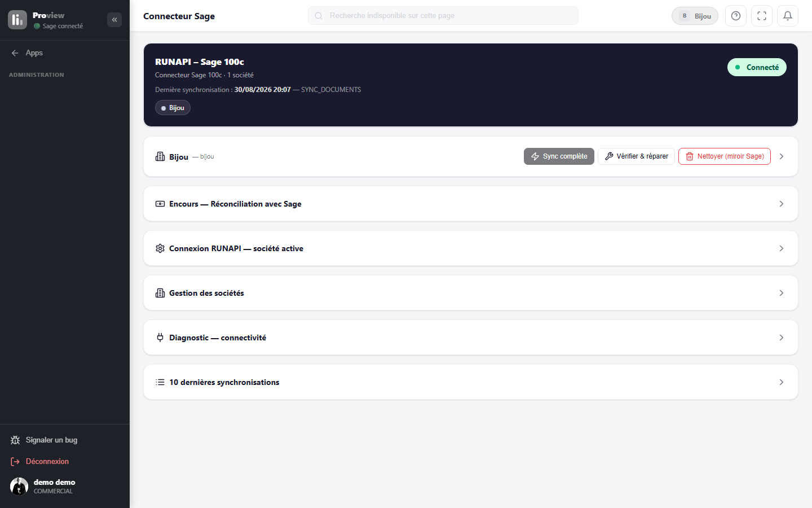This screenshot has height=508, width=812.
Task: Expand 10 dernières synchronisations section
Action: (471, 382)
